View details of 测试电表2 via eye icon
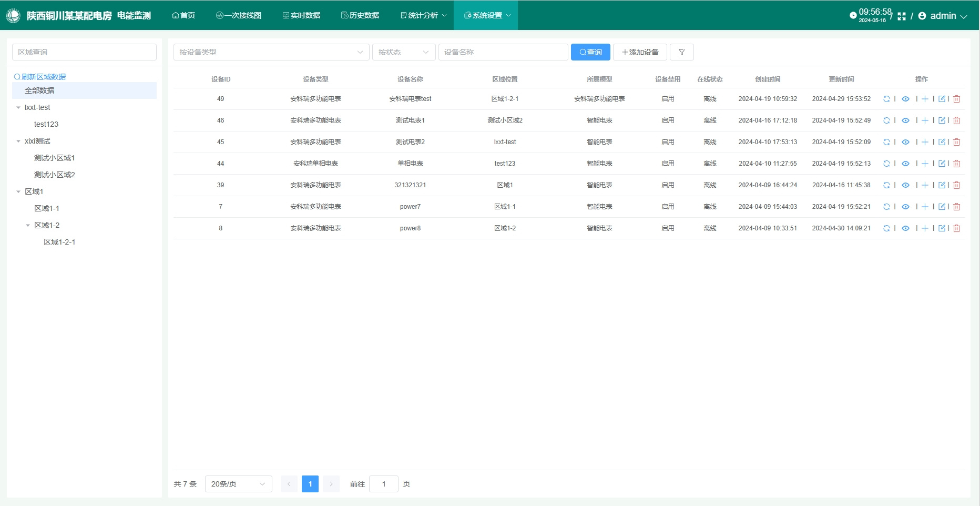The width and height of the screenshot is (980, 506). pyautogui.click(x=905, y=142)
